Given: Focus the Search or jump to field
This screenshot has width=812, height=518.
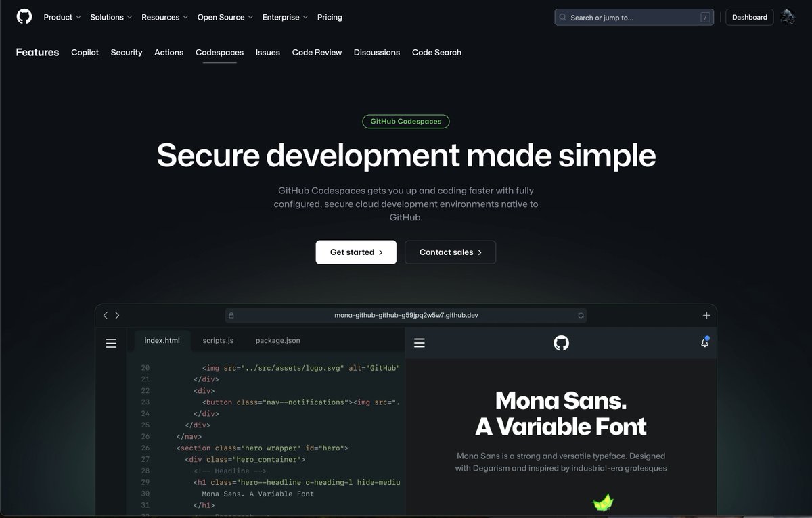Looking at the screenshot, I should 635,18.
